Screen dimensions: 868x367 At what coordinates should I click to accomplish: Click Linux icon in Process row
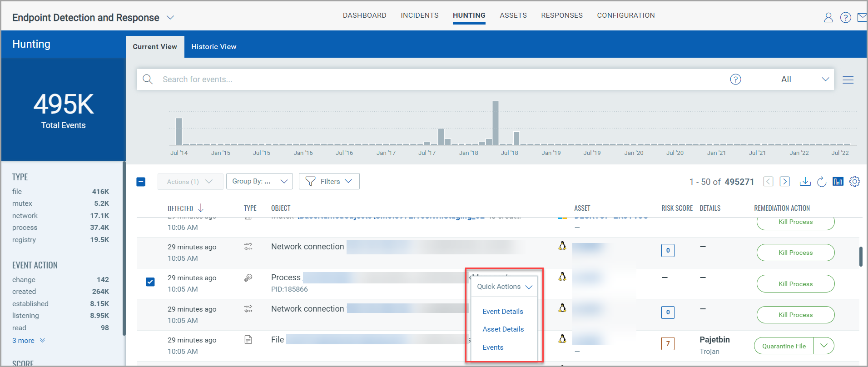pos(562,277)
